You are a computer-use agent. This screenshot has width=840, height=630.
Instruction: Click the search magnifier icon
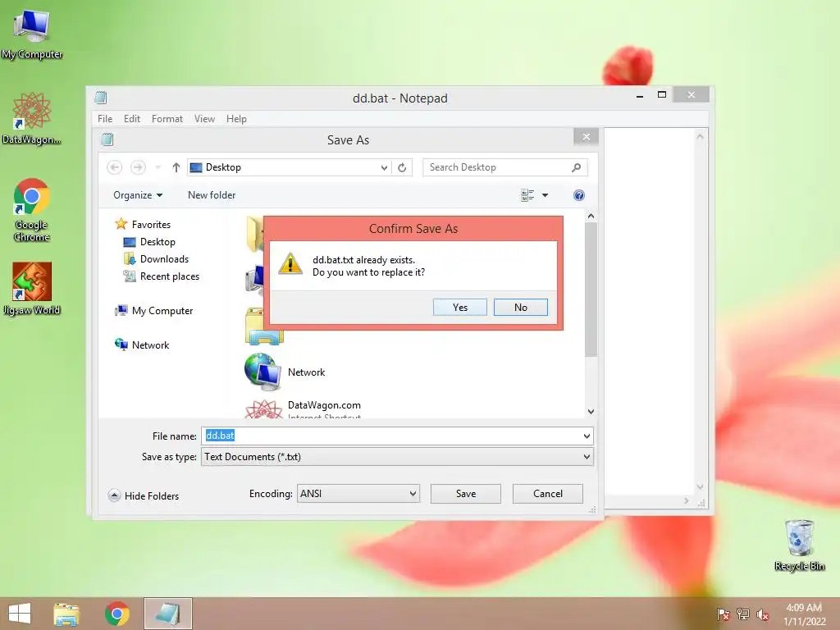click(577, 167)
